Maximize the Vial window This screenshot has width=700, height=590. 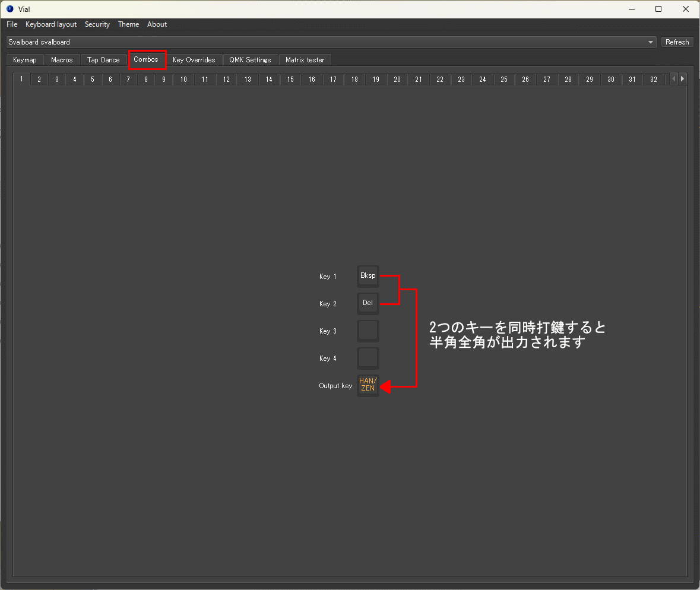coord(658,9)
